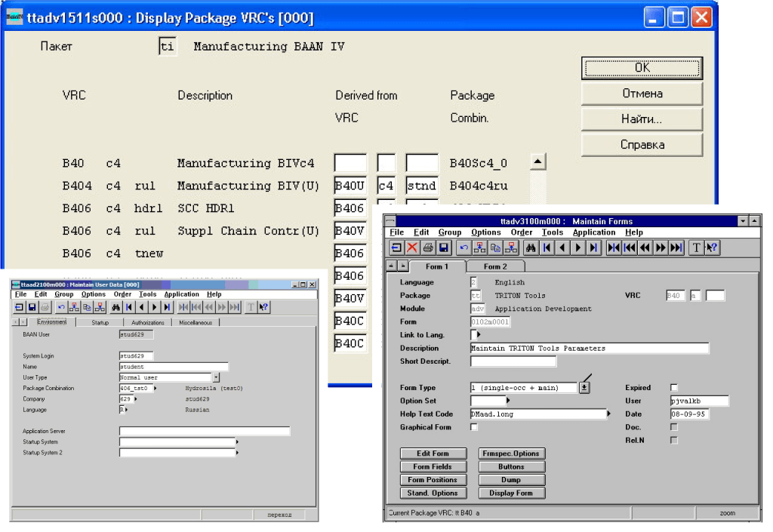
Task: Click the User field containing pjvalkb
Action: 700,401
